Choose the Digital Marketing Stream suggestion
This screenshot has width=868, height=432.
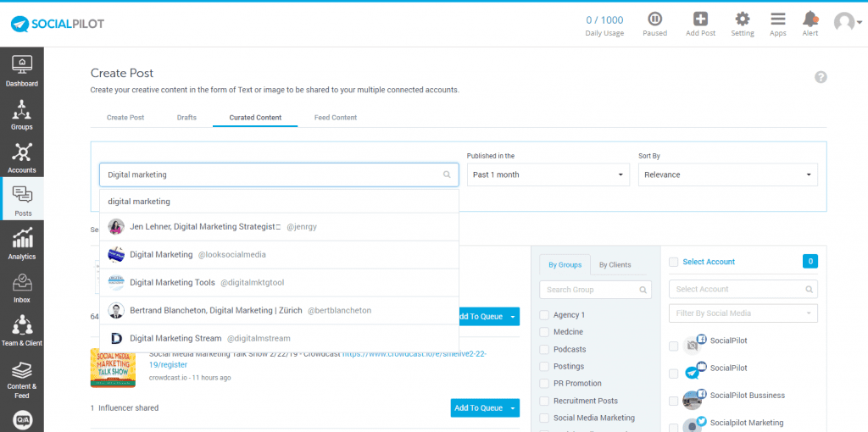click(279, 339)
